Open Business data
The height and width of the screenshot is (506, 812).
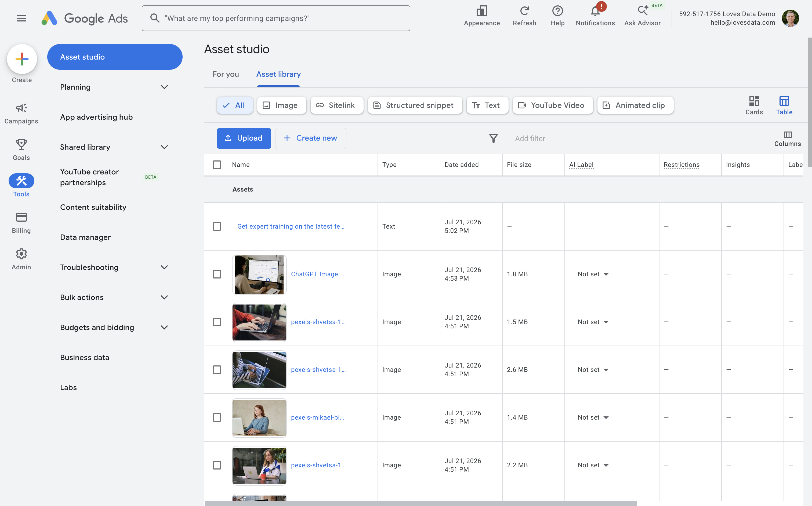click(x=85, y=357)
